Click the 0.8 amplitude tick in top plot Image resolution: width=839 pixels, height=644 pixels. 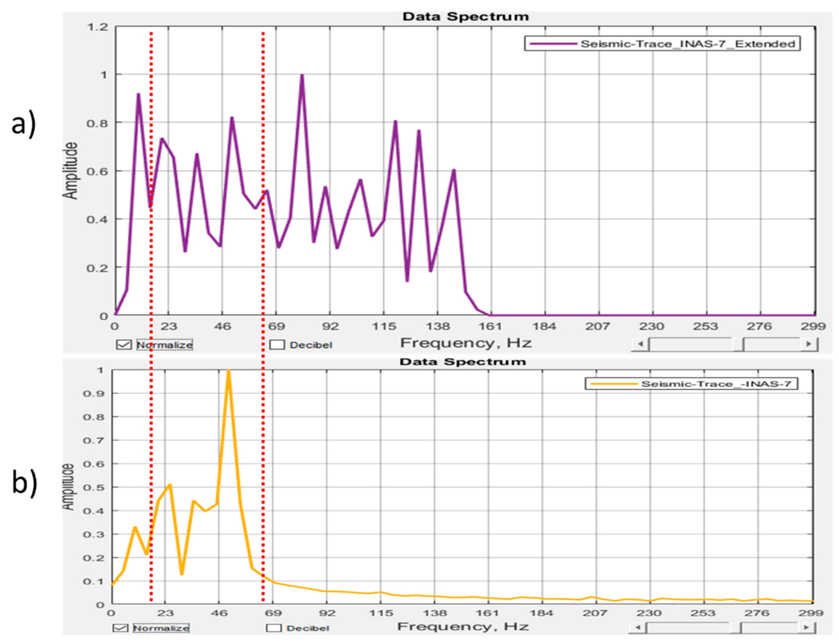click(97, 123)
